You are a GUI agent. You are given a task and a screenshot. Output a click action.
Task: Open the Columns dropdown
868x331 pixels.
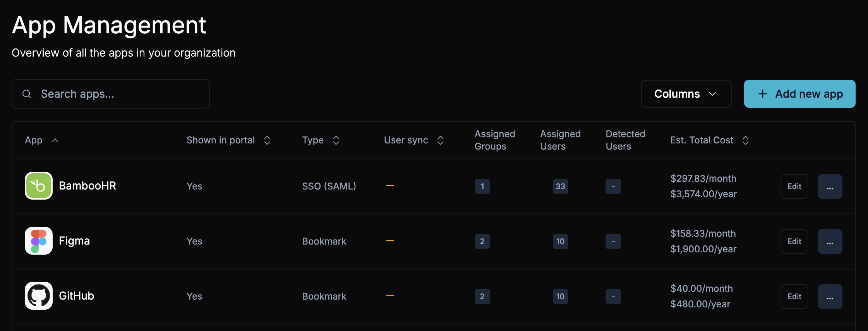click(x=686, y=94)
